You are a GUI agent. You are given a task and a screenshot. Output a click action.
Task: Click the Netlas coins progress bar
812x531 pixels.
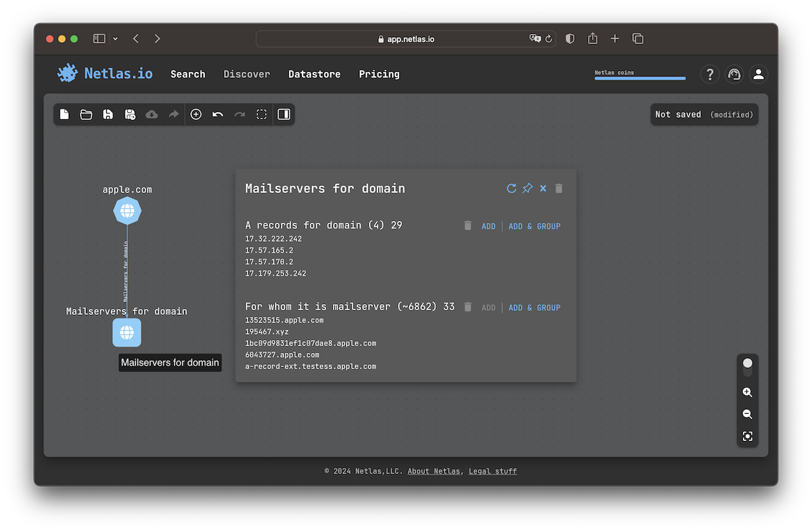[639, 78]
